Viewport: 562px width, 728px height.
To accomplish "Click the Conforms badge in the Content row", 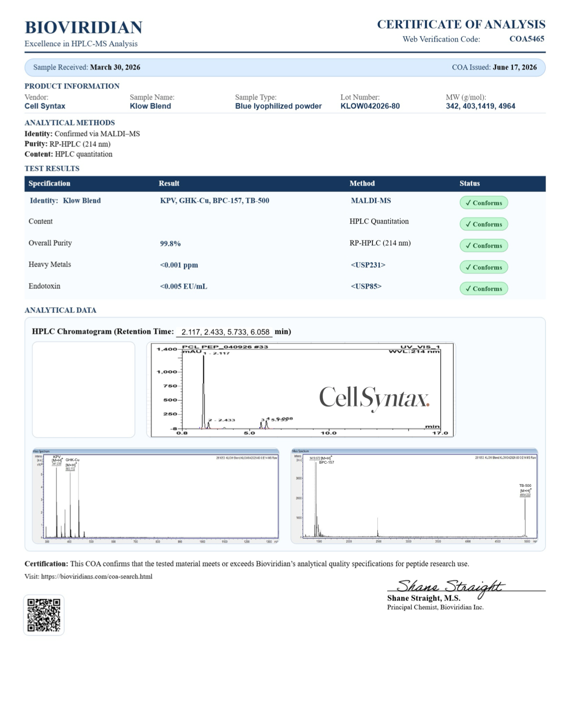I will (483, 224).
